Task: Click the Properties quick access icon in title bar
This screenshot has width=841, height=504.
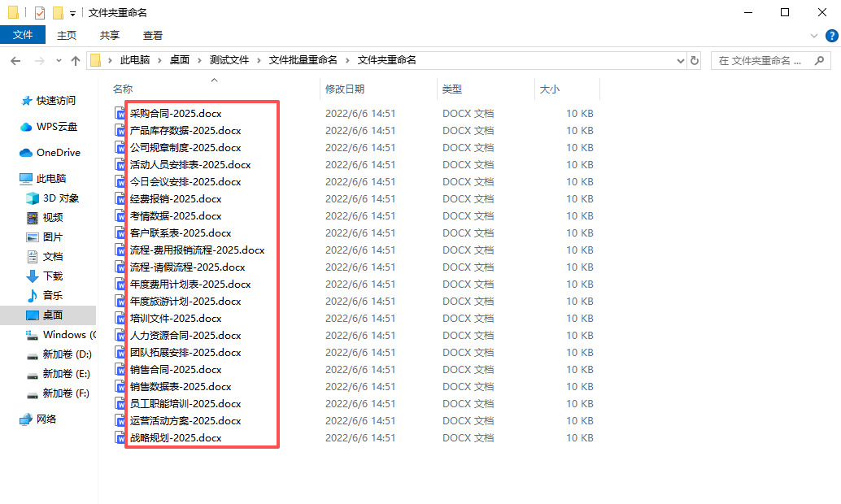Action: tap(40, 12)
